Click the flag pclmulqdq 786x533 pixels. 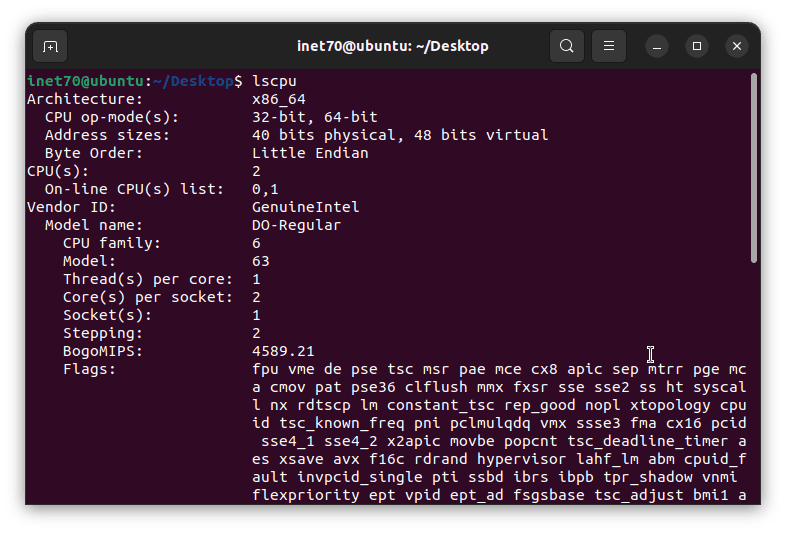tap(490, 424)
